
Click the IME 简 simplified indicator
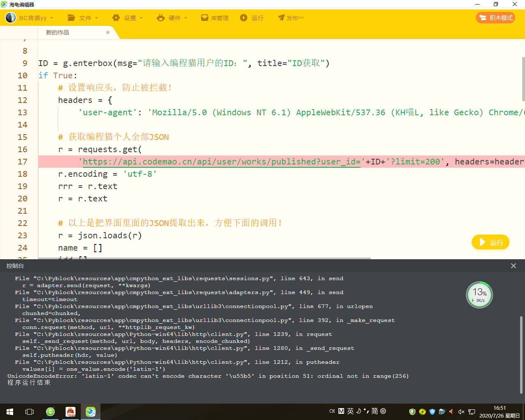(x=374, y=411)
